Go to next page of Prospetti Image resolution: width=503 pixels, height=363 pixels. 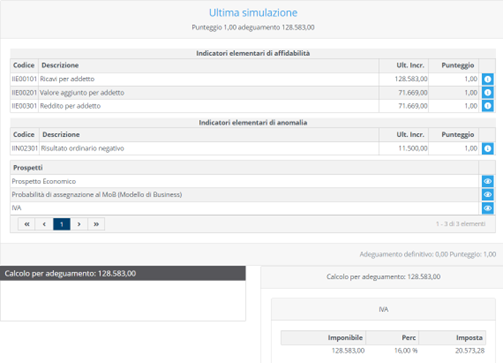(x=79, y=224)
